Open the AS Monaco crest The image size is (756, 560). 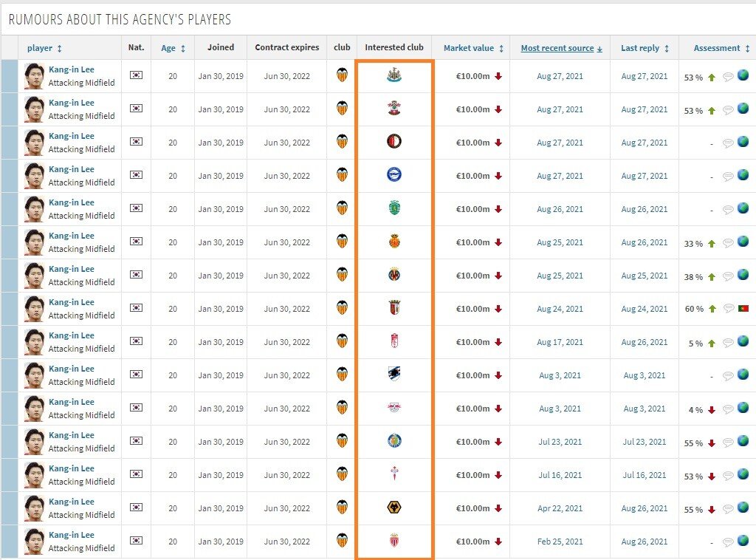(x=394, y=541)
